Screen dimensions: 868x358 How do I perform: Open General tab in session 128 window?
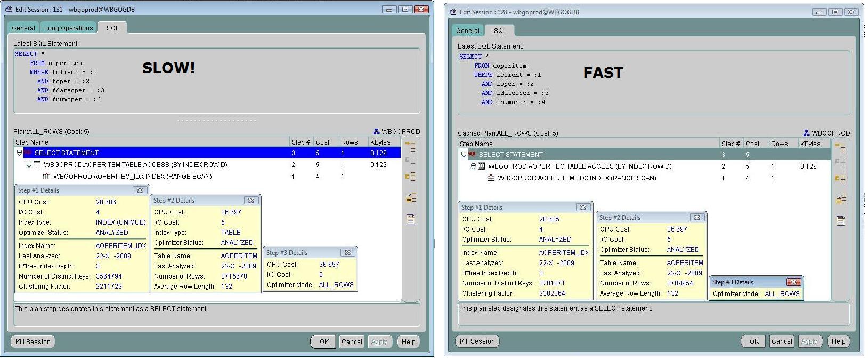[x=468, y=31]
